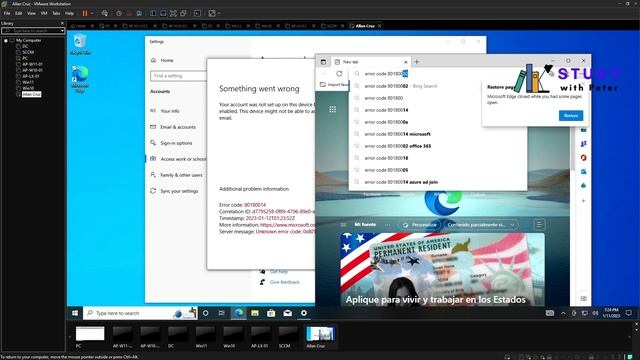Open dropdown arrow next to pause button

click(92, 13)
